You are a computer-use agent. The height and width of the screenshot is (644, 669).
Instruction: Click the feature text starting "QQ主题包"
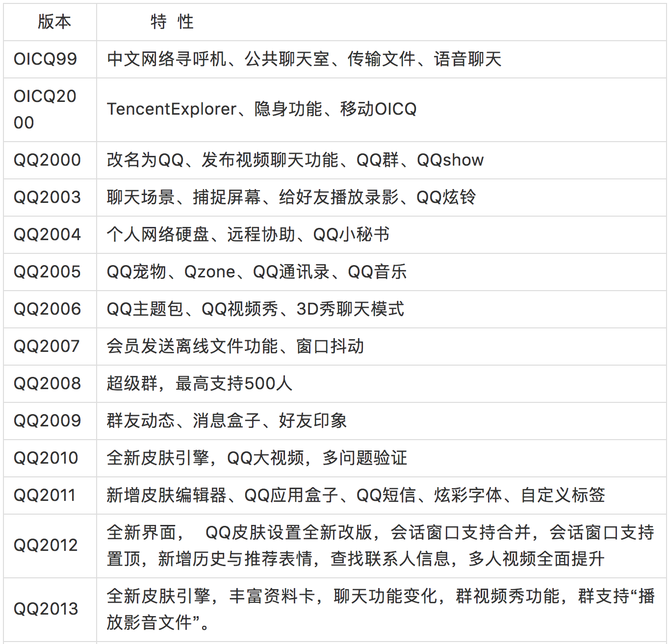pyautogui.click(x=256, y=309)
